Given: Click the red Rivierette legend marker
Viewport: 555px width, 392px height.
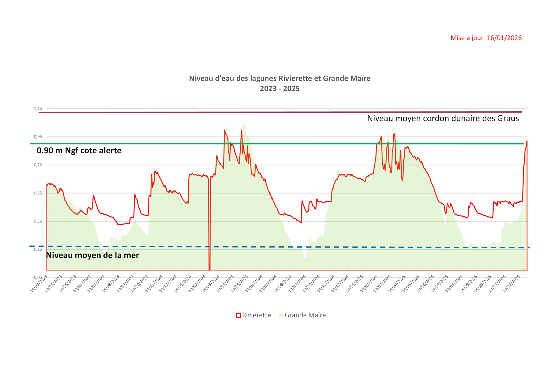Looking at the screenshot, I should [x=238, y=315].
